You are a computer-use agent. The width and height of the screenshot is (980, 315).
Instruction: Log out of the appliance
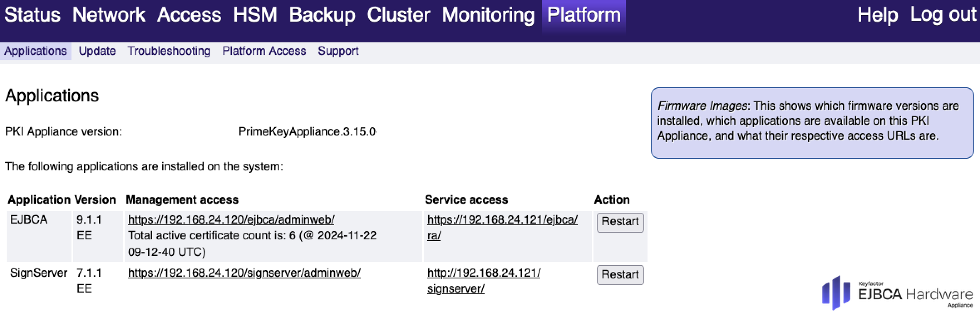[943, 15]
